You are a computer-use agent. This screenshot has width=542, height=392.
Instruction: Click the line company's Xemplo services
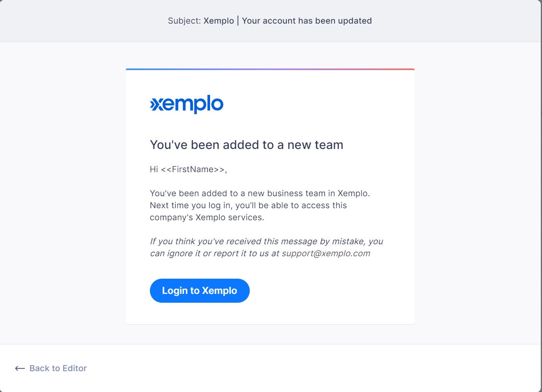click(x=207, y=217)
